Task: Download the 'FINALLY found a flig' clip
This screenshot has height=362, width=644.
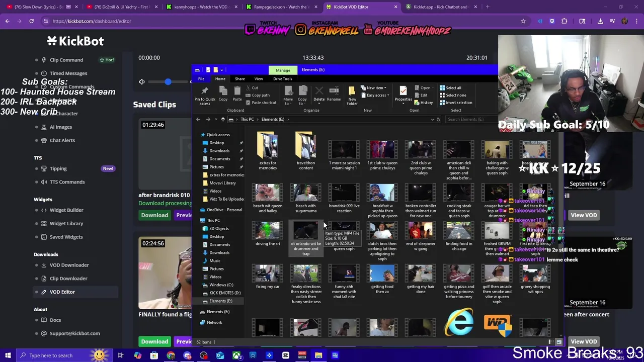Action: click(x=154, y=341)
